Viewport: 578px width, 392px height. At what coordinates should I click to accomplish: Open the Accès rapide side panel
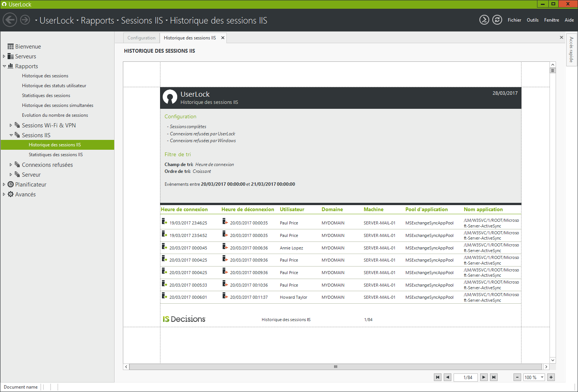coord(571,50)
